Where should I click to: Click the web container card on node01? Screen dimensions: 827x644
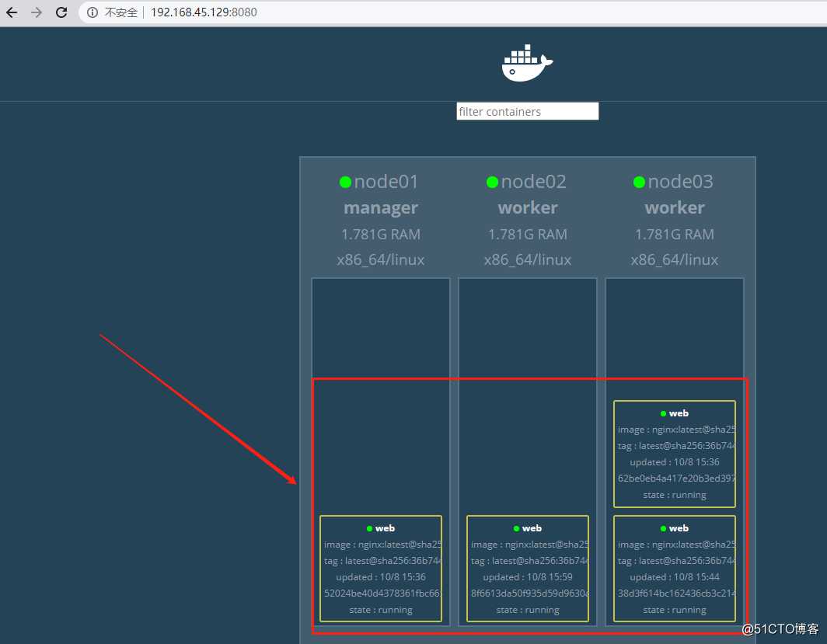pyautogui.click(x=380, y=569)
